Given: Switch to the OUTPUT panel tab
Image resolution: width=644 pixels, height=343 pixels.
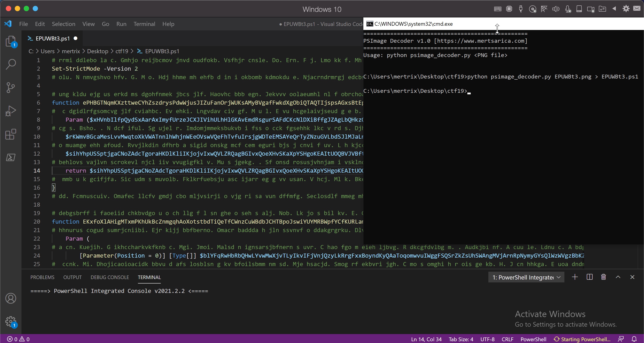Looking at the screenshot, I should (x=72, y=277).
